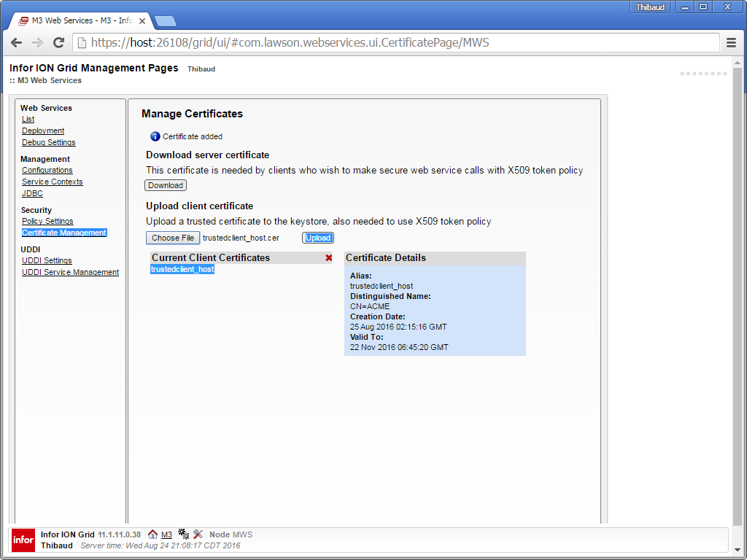
Task: Reload the page with refresh icon
Action: tap(58, 43)
